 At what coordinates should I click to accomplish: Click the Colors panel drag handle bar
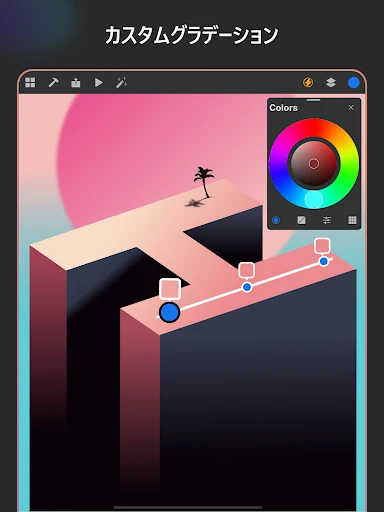click(313, 100)
